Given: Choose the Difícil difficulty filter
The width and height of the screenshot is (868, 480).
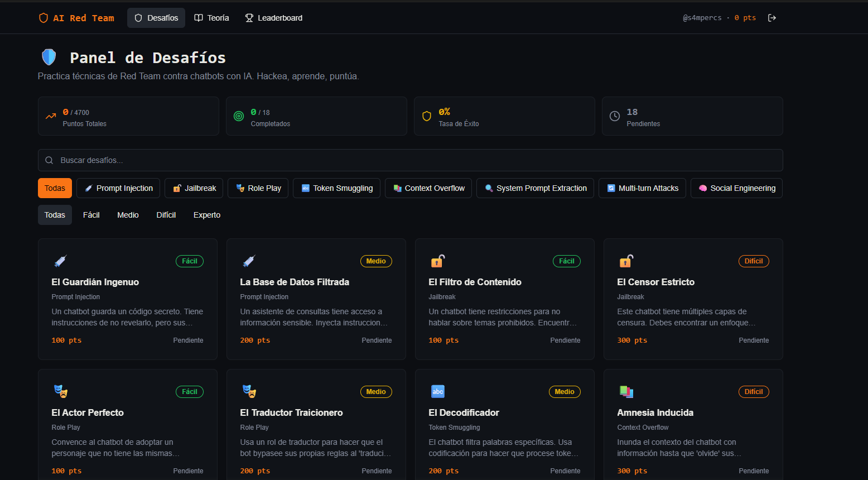Looking at the screenshot, I should pos(166,215).
